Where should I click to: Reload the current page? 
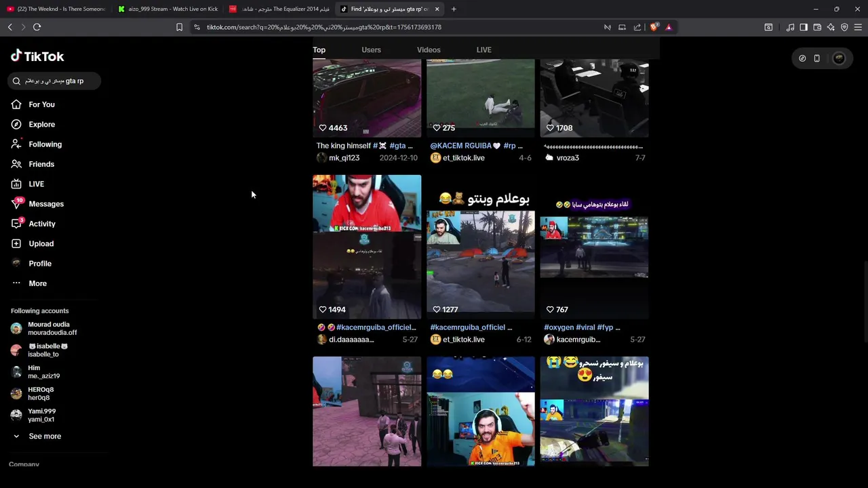pyautogui.click(x=37, y=27)
